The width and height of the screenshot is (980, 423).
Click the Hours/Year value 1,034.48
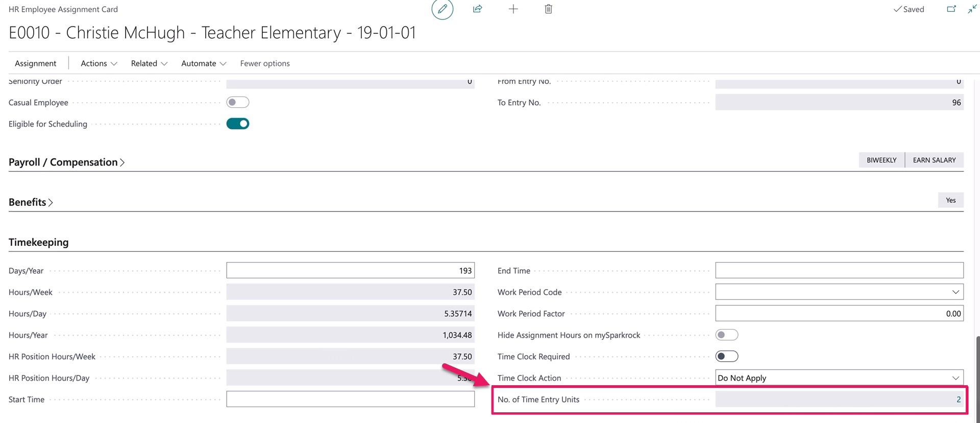350,335
